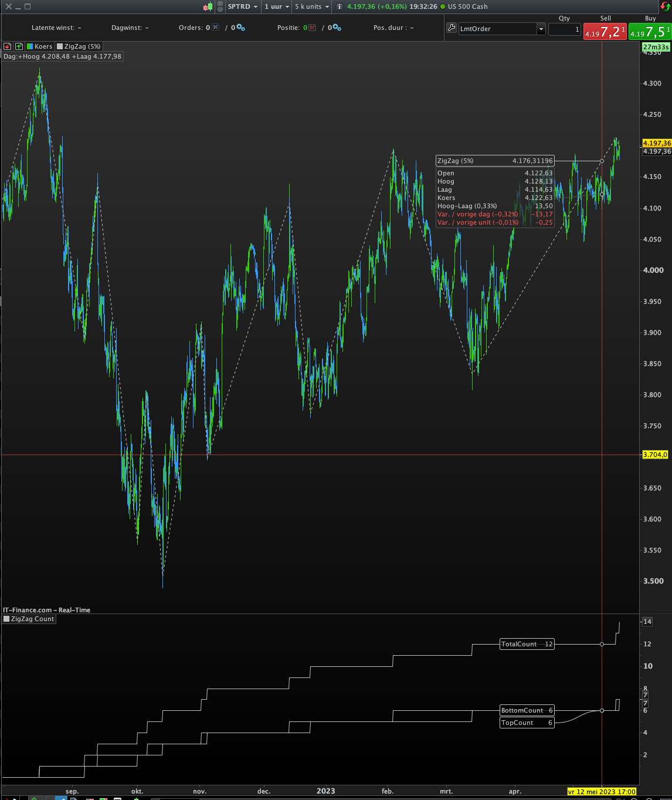Click the Hoog-Laag (0,33%) tooltip row
This screenshot has height=800, width=672.
[495, 206]
